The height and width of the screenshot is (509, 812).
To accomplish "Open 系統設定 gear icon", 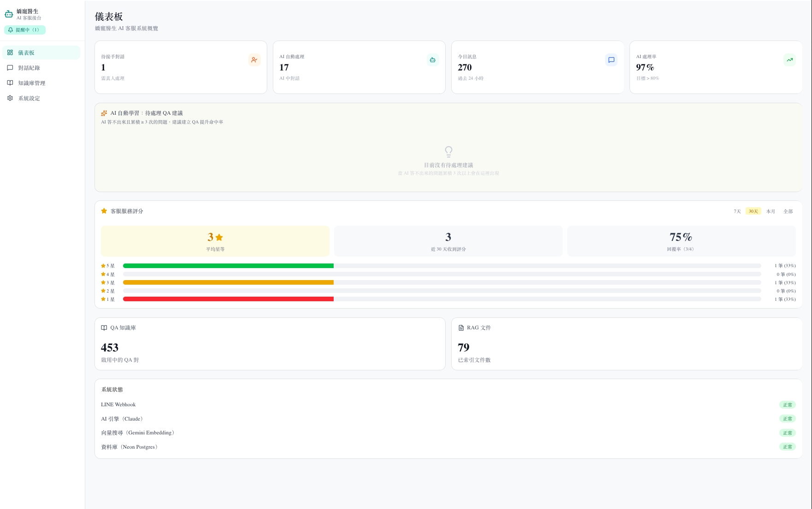I will tap(10, 98).
